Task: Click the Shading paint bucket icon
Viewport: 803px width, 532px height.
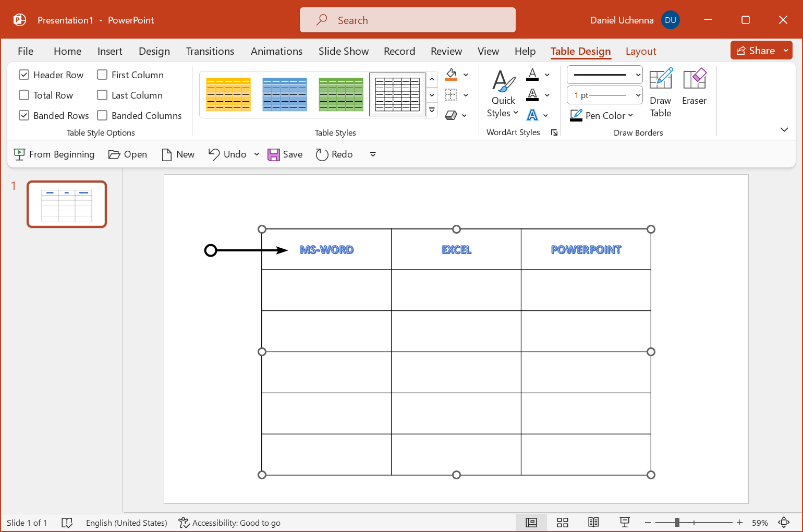Action: point(452,74)
